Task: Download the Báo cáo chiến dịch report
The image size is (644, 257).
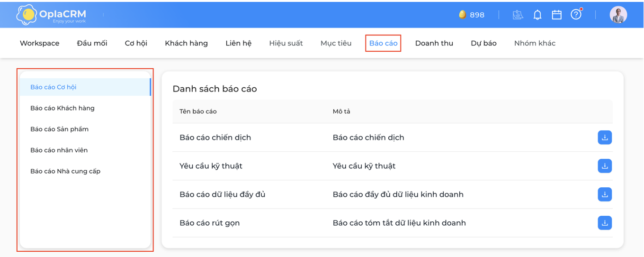Action: click(605, 138)
